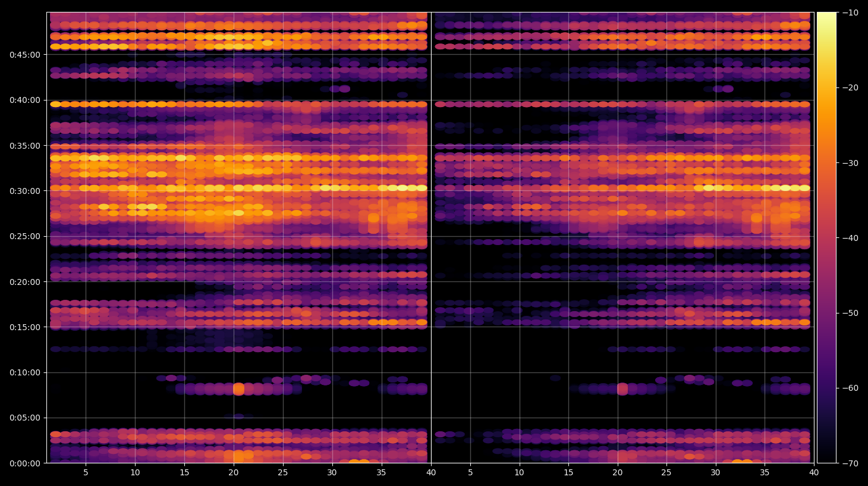Click the 0:40:00 time axis label
Viewport: 868px width, 486px height.
(25, 101)
